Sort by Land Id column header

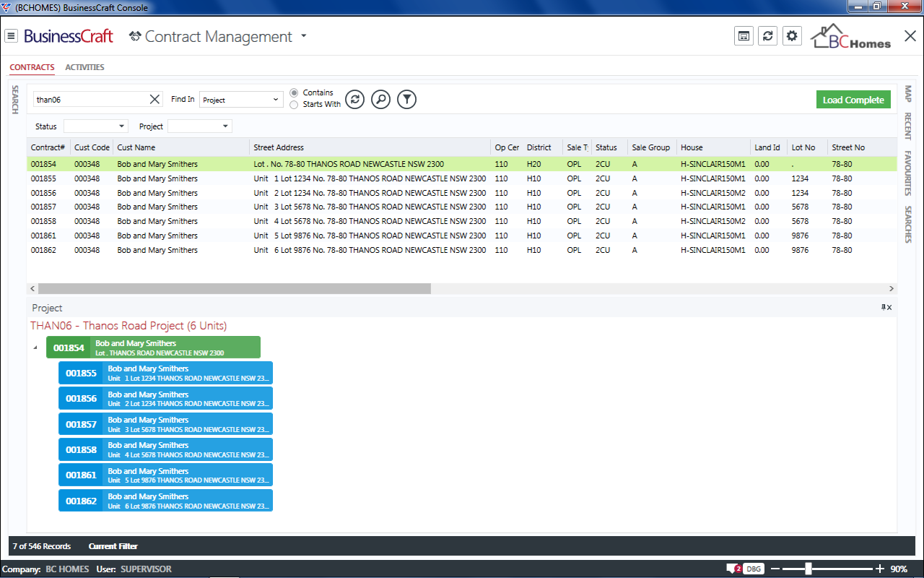coord(770,147)
